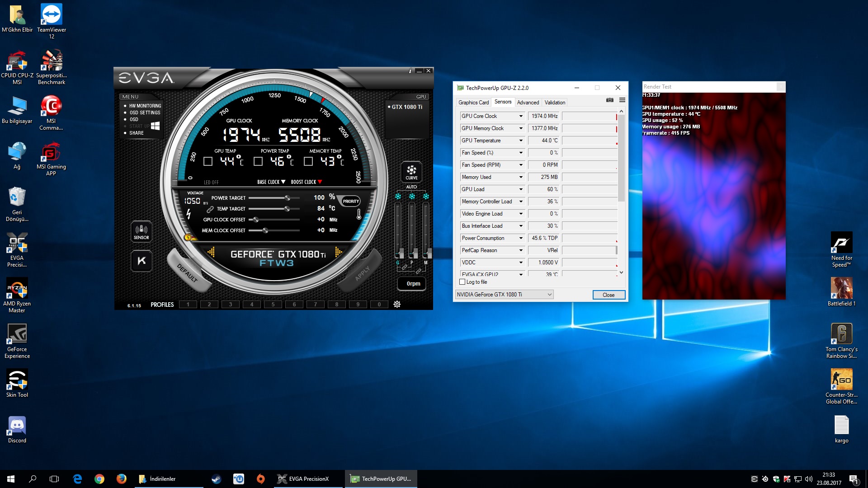Click the K-Boost icon in PrecisionX
Viewport: 868px width, 488px height.
[x=142, y=261]
